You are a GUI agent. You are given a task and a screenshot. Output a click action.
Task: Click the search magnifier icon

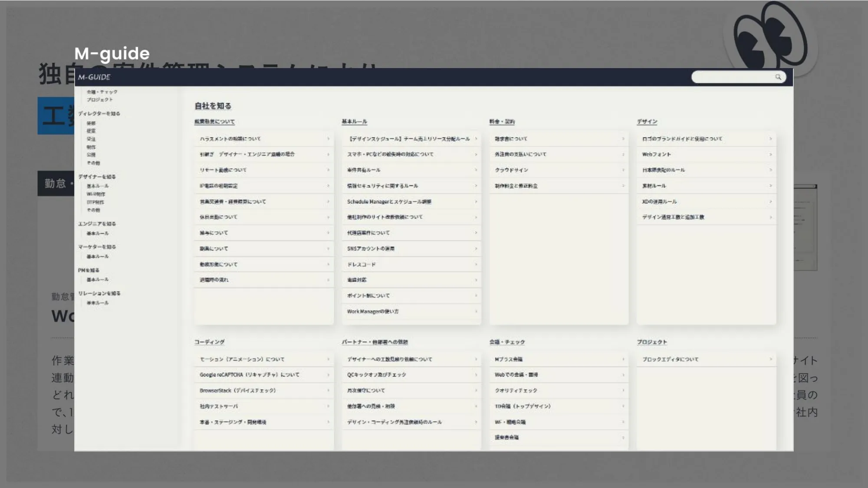tap(778, 77)
